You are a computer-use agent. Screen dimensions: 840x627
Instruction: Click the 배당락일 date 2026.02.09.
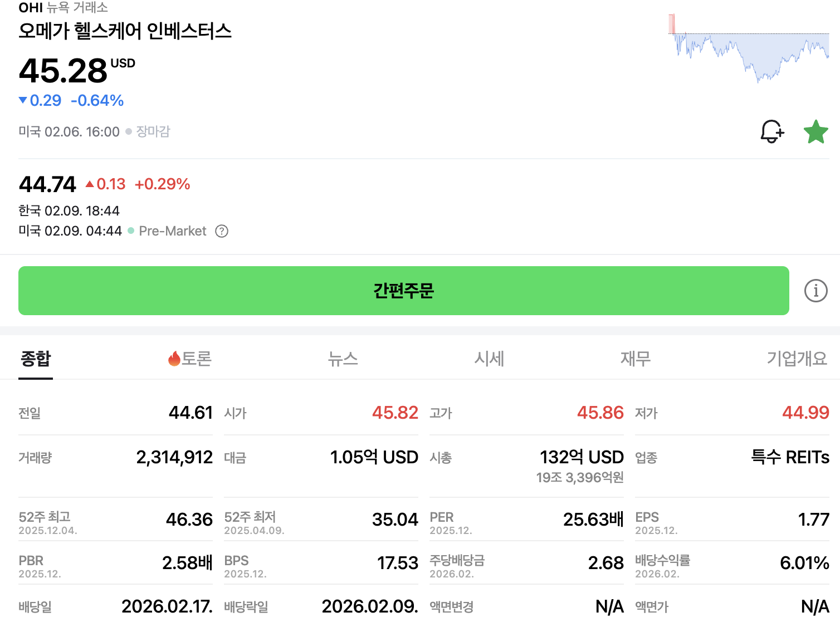click(370, 606)
